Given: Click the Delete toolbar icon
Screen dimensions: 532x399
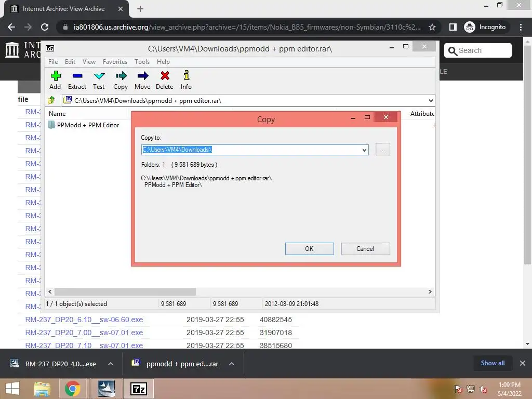Looking at the screenshot, I should (x=165, y=80).
